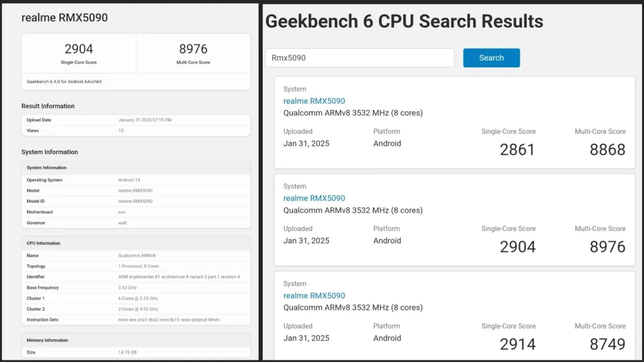
Task: Click the Upload Date row value
Action: point(145,120)
